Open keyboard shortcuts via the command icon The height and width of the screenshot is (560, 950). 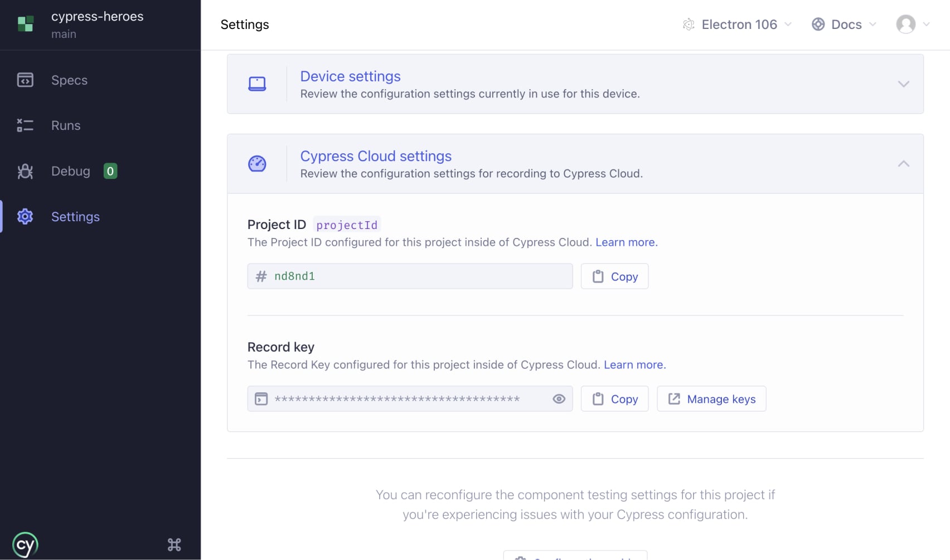click(173, 544)
